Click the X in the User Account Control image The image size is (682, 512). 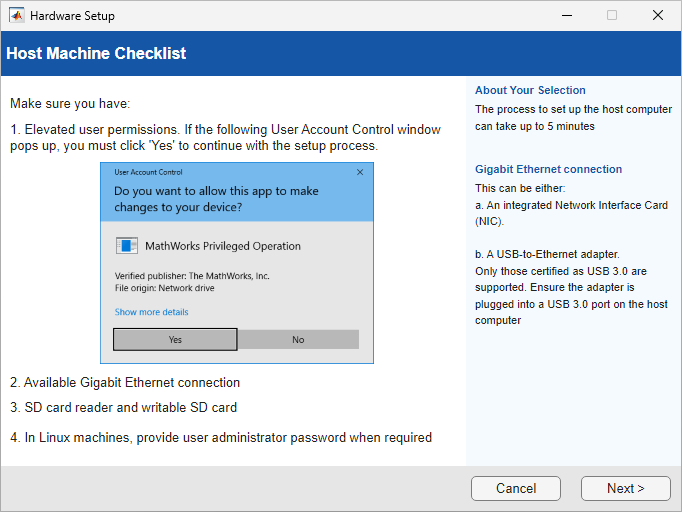click(360, 172)
